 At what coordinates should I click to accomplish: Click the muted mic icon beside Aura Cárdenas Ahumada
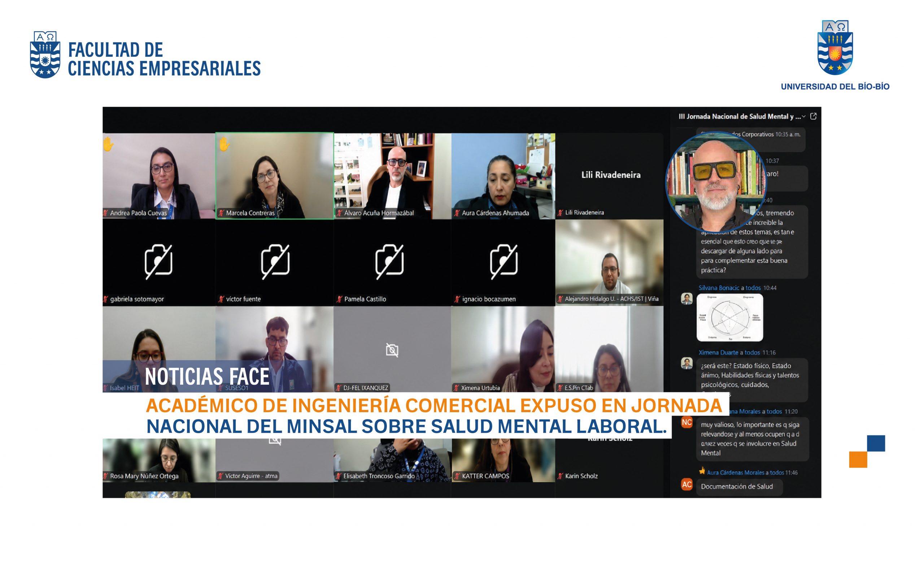pos(457,213)
